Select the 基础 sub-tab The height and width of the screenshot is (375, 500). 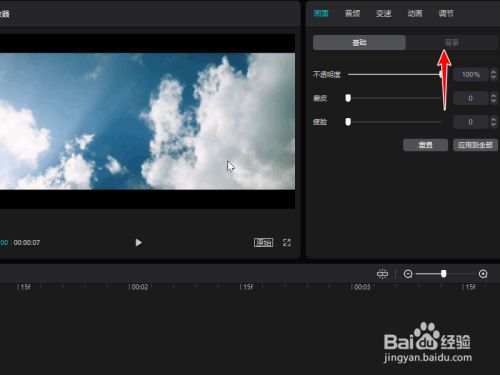359,43
